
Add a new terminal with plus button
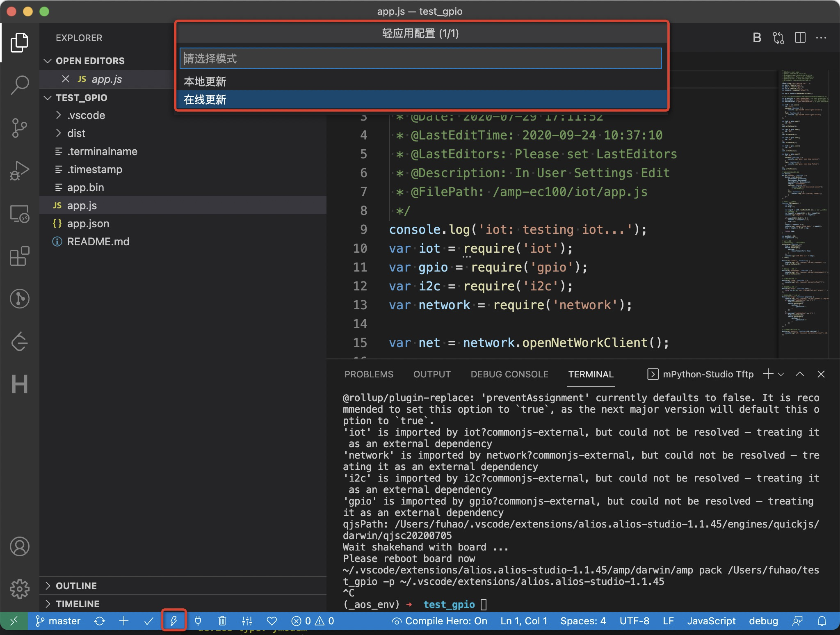[767, 374]
